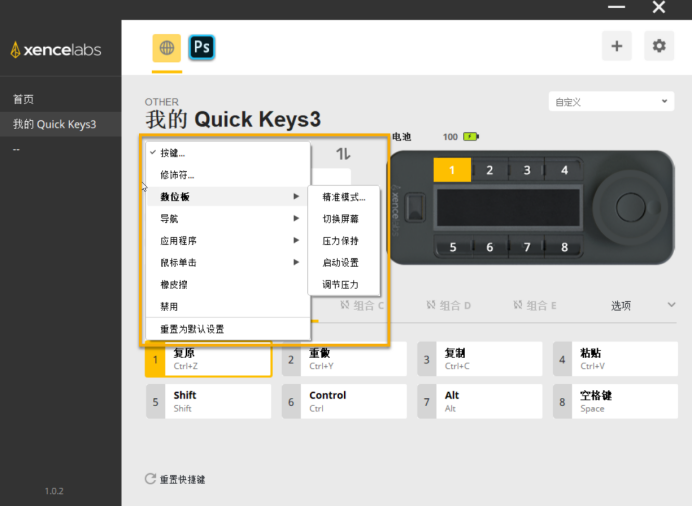The width and height of the screenshot is (693, 506).
Task: Select device key 8 on Quick Keys image
Action: click(564, 247)
